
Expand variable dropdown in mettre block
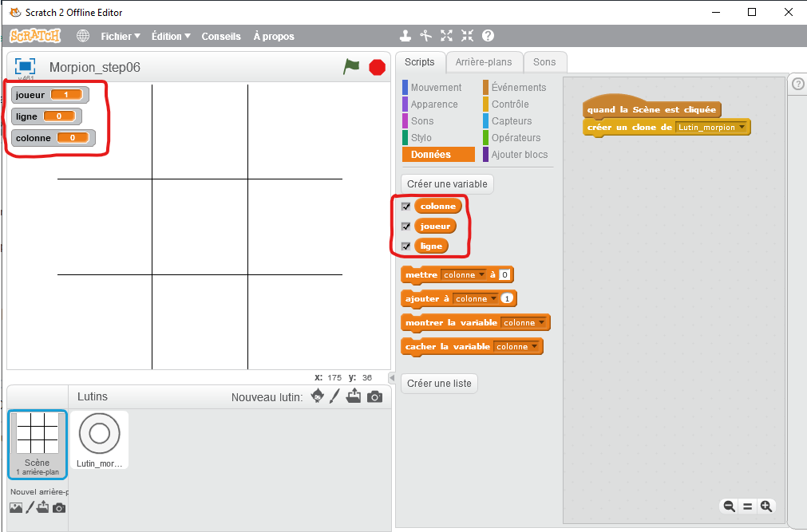[481, 275]
